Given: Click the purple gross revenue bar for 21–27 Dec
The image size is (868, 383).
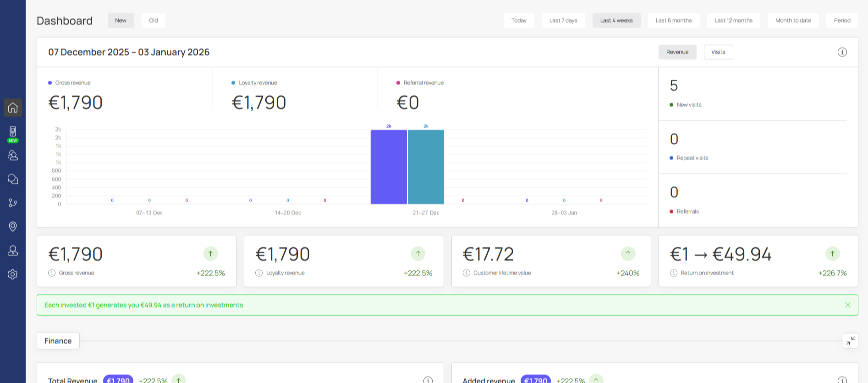Looking at the screenshot, I should tap(389, 167).
